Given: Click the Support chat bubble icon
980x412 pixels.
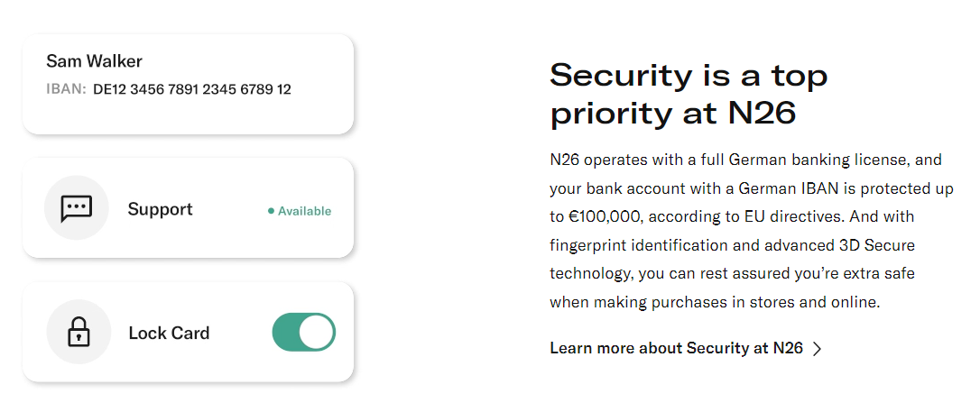Looking at the screenshot, I should 76,208.
